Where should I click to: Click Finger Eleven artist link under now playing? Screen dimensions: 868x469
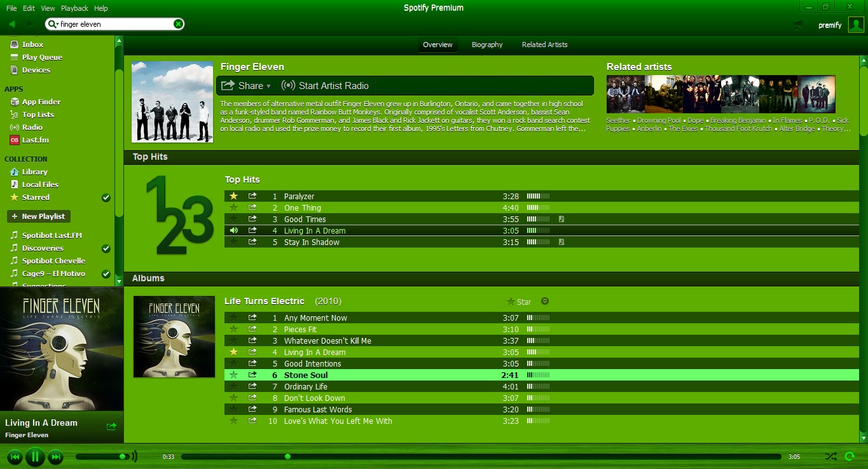coord(27,435)
